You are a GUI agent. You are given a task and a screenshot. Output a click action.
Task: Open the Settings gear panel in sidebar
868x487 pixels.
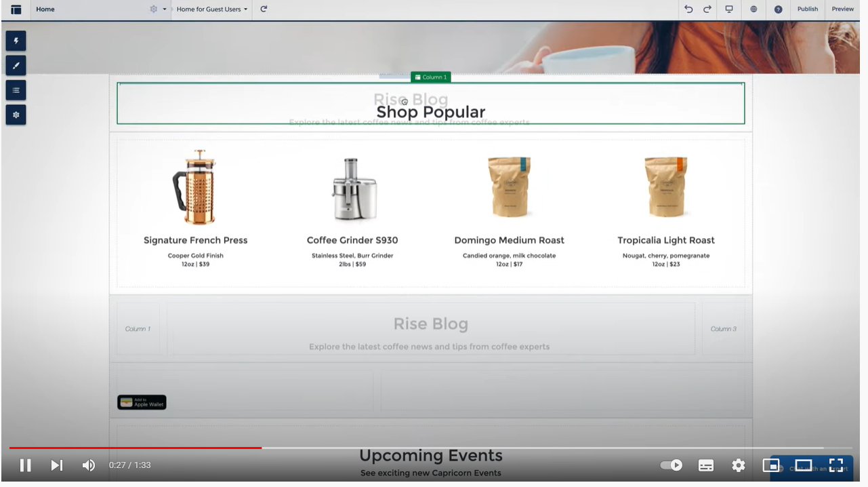point(16,115)
